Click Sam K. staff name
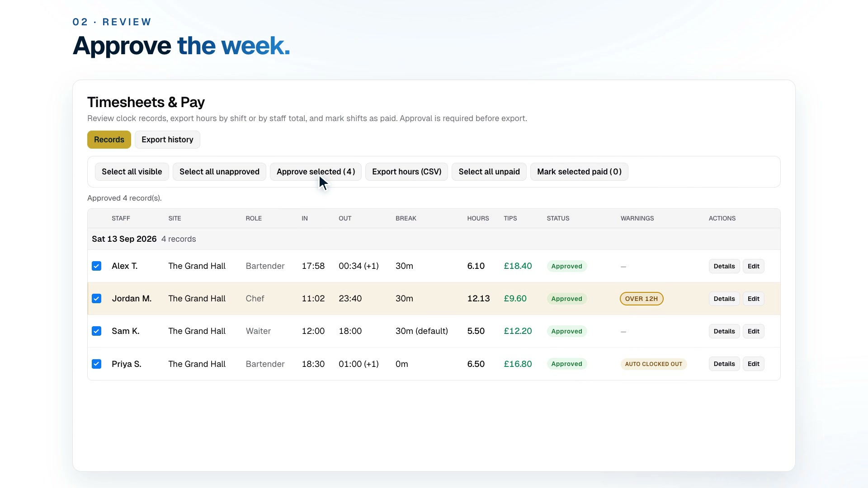 (125, 331)
